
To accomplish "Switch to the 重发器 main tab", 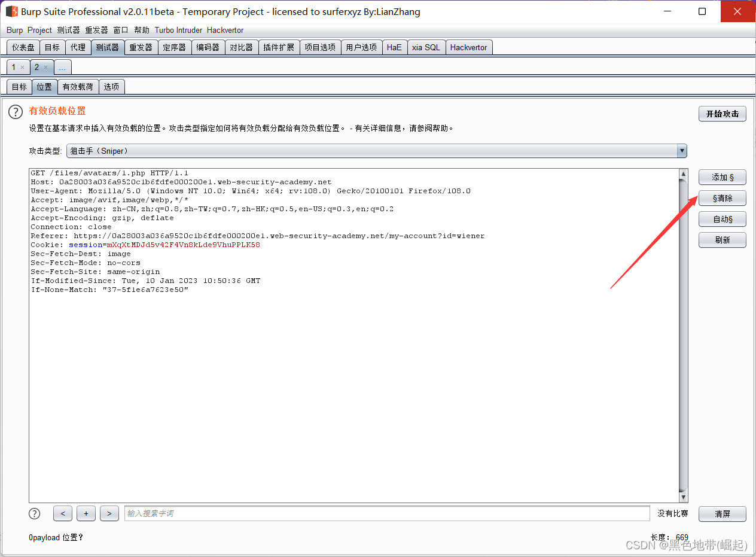I will point(141,47).
